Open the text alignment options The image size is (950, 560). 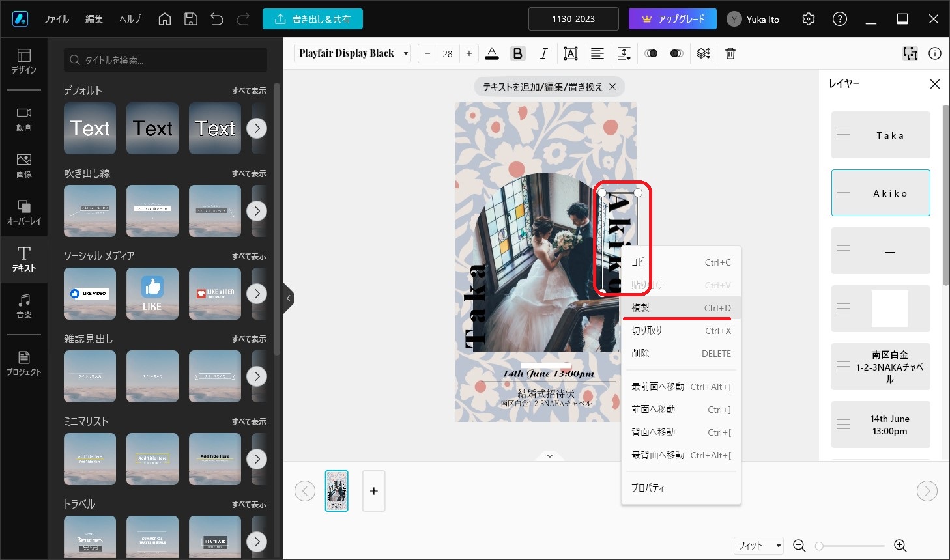(x=597, y=53)
